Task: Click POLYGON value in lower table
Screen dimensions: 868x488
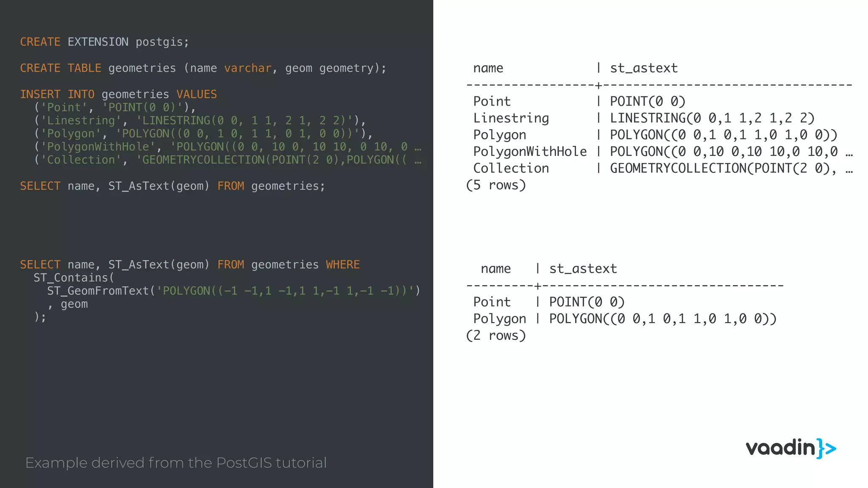Action: pos(663,319)
